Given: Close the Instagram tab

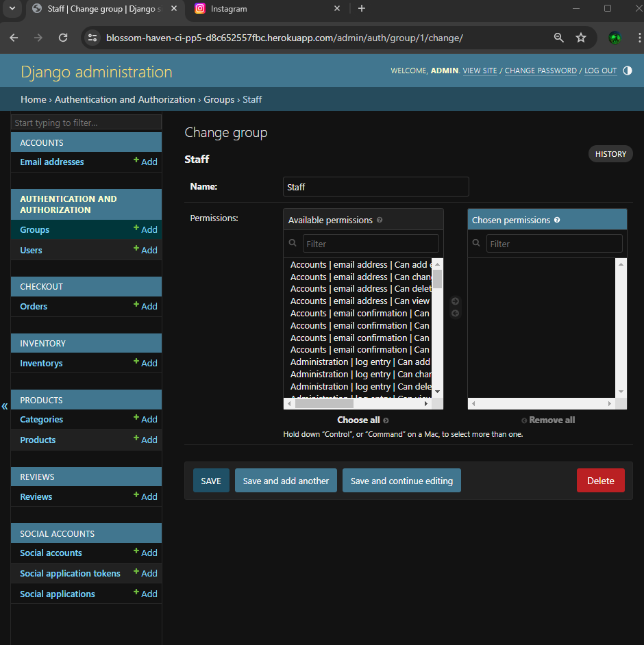Looking at the screenshot, I should coord(337,8).
